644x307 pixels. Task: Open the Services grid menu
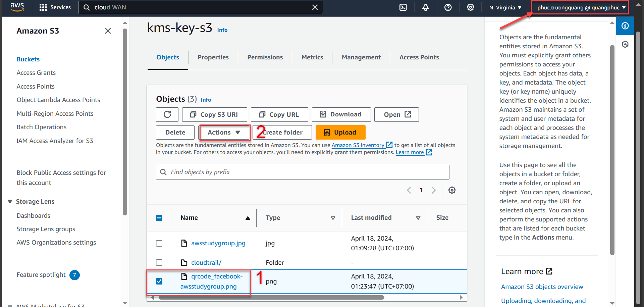pyautogui.click(x=55, y=7)
